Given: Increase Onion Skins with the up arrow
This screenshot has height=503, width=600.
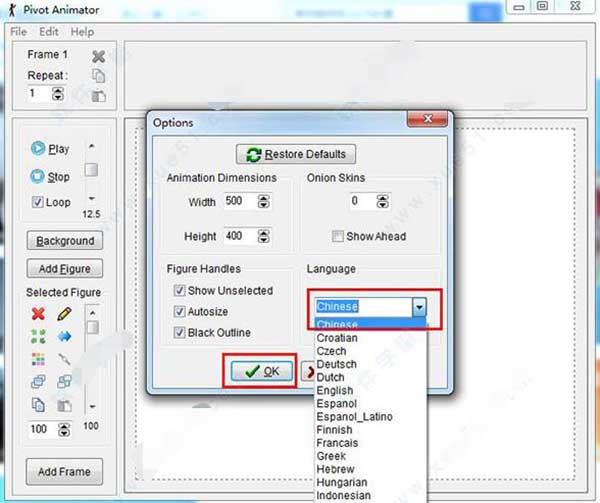Looking at the screenshot, I should (x=383, y=198).
